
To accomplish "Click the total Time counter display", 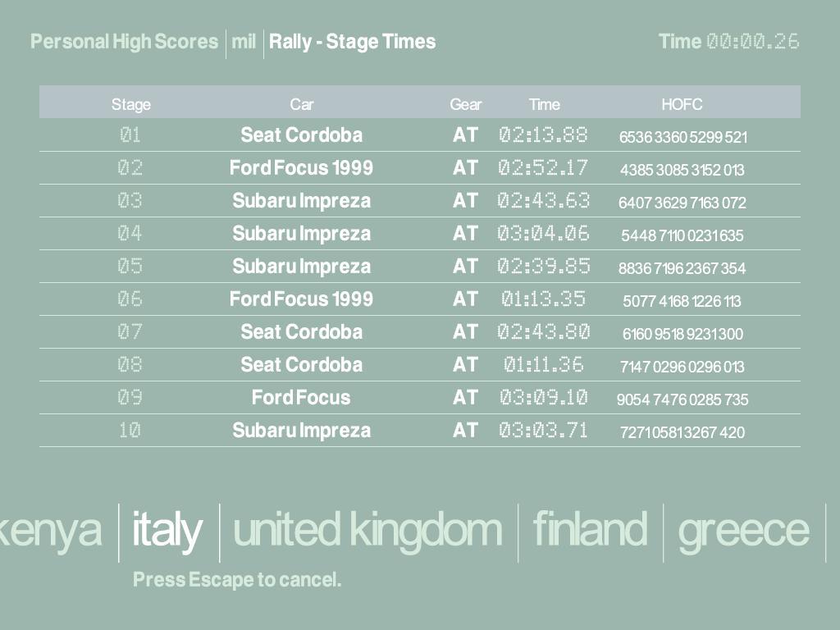I will 752,42.
